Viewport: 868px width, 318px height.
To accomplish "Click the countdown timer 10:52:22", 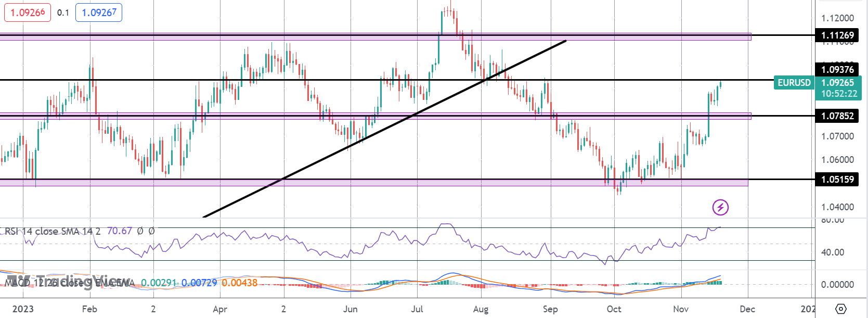I will pyautogui.click(x=839, y=94).
